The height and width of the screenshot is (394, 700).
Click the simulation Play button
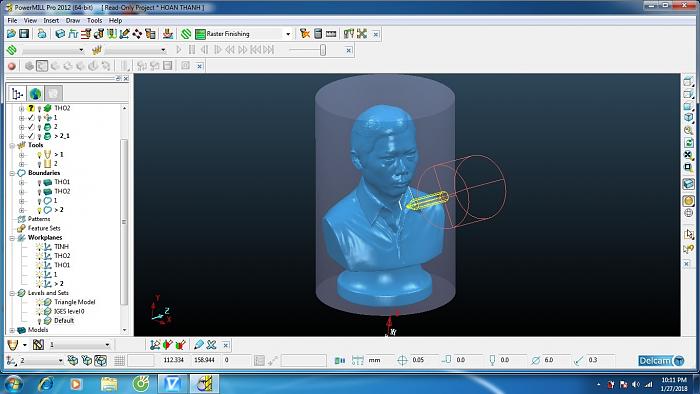pos(179,50)
